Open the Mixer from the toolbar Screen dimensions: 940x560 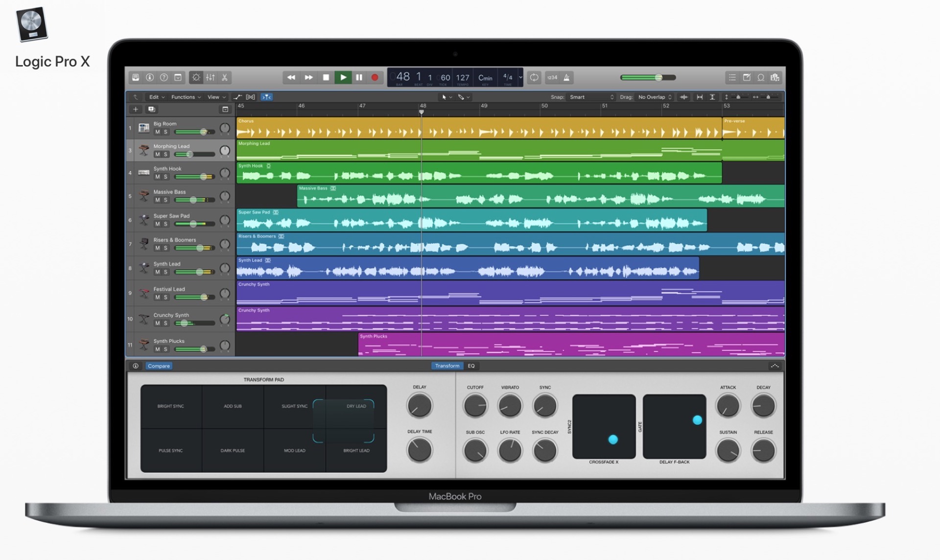pyautogui.click(x=210, y=77)
